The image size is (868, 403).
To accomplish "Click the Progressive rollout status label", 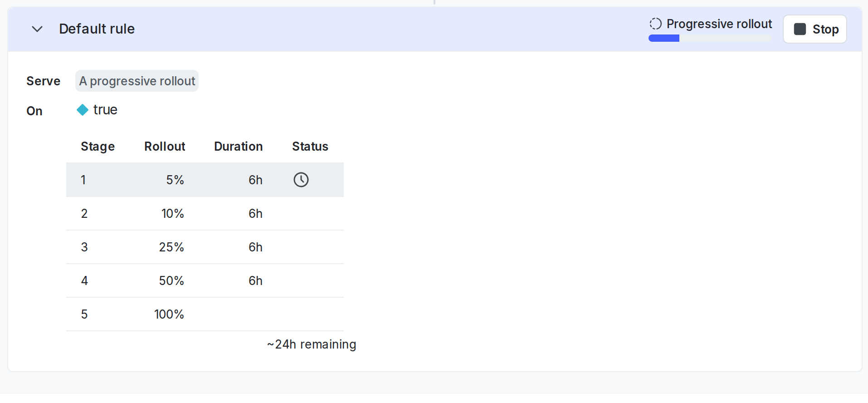I will pos(719,24).
